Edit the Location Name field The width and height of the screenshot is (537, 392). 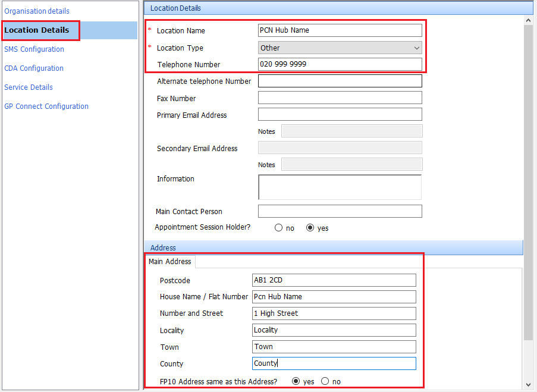click(340, 30)
